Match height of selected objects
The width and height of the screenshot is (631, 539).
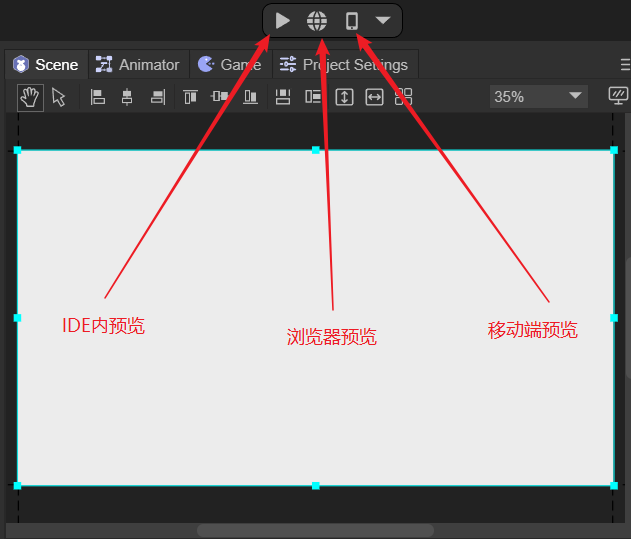[x=344, y=97]
